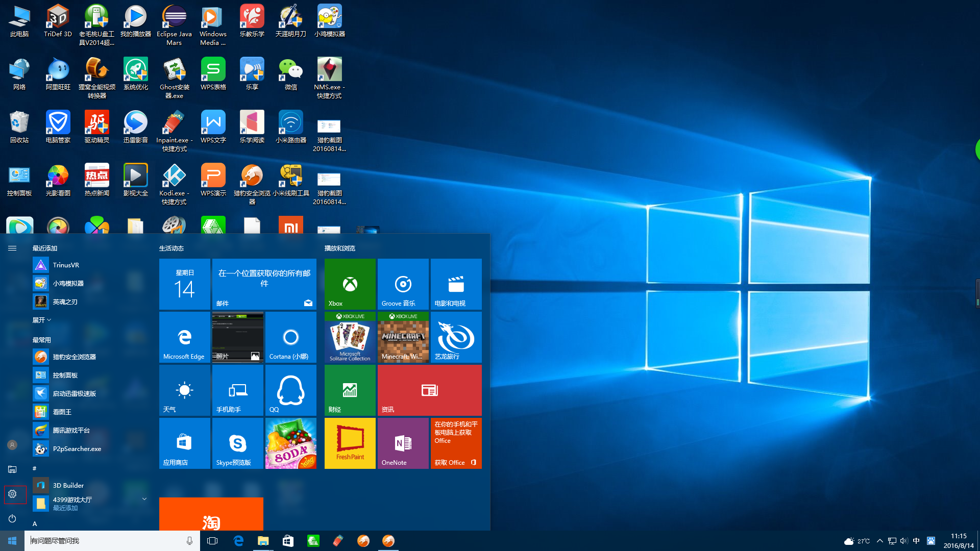
Task: Open Skype预览版 tile
Action: pyautogui.click(x=237, y=443)
